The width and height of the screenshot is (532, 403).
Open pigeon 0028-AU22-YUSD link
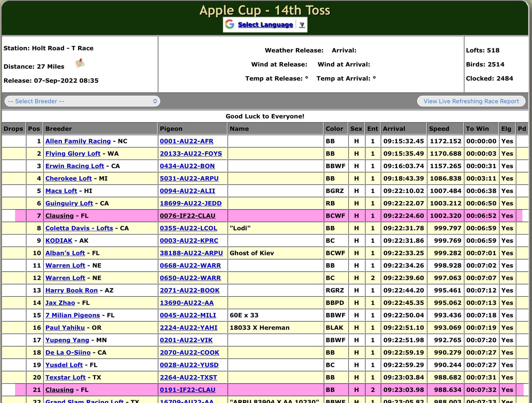pyautogui.click(x=189, y=365)
